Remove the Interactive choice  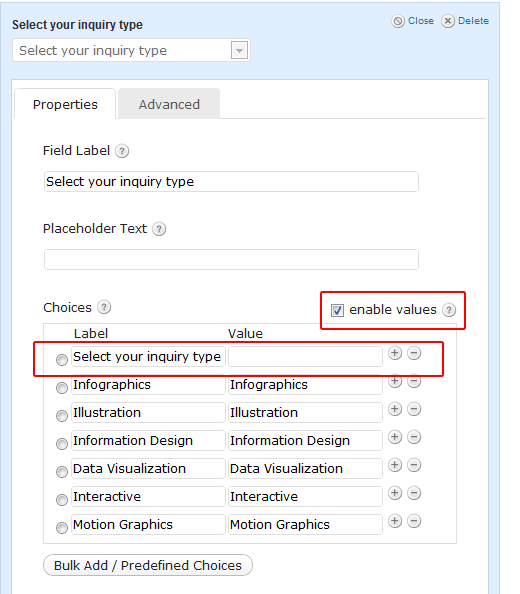(x=414, y=493)
